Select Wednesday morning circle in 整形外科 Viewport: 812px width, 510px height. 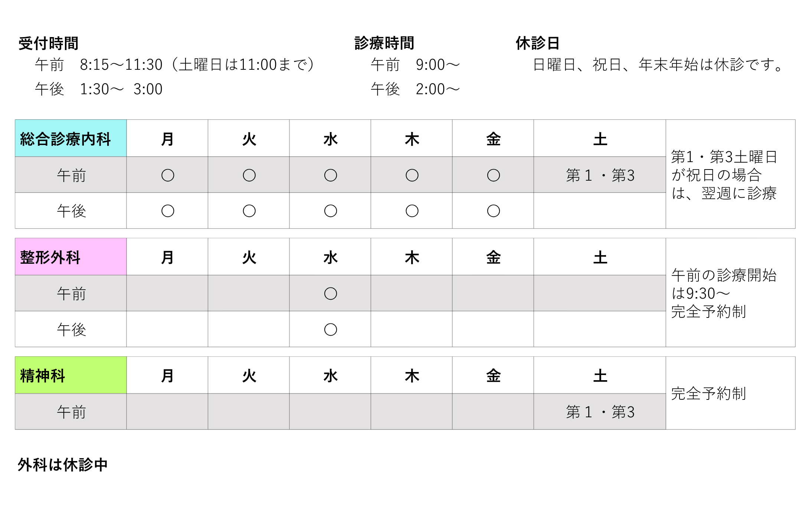330,293
